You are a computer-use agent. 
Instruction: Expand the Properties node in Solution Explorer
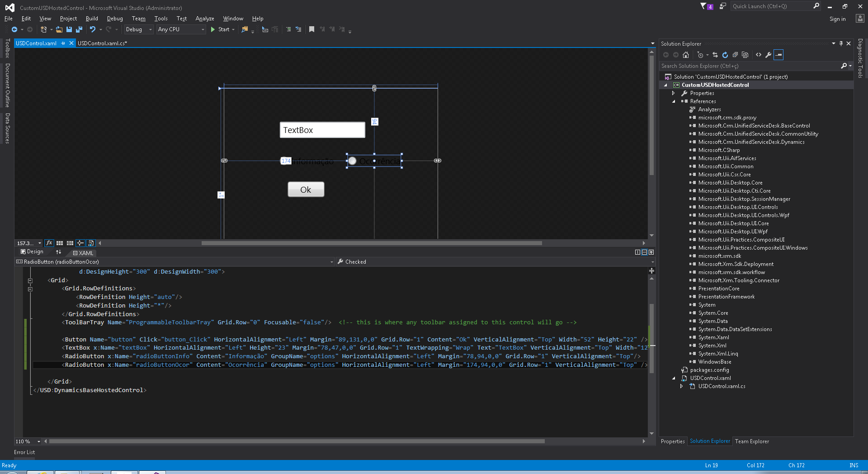pos(674,93)
